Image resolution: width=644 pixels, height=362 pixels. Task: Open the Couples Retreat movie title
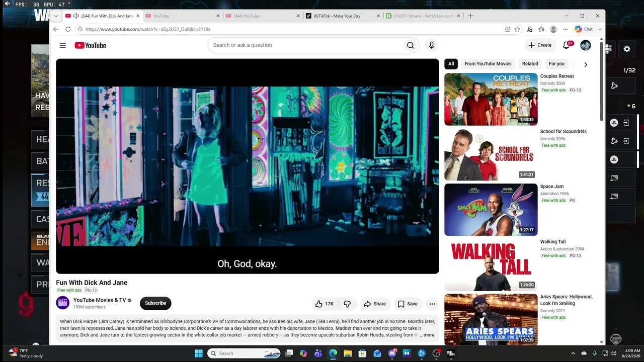tap(557, 76)
